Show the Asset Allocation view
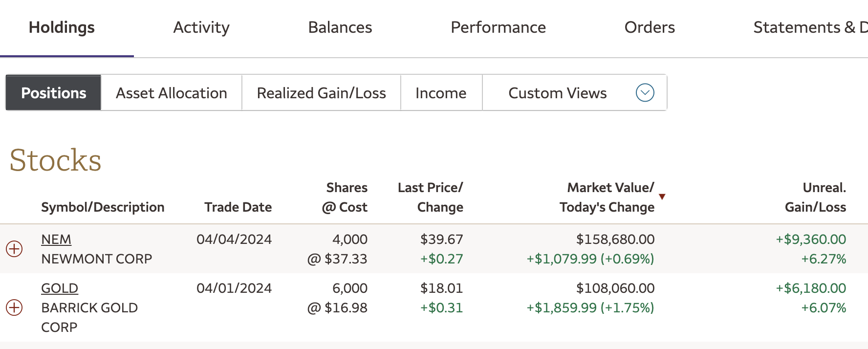Image resolution: width=868 pixels, height=349 pixels. point(172,93)
